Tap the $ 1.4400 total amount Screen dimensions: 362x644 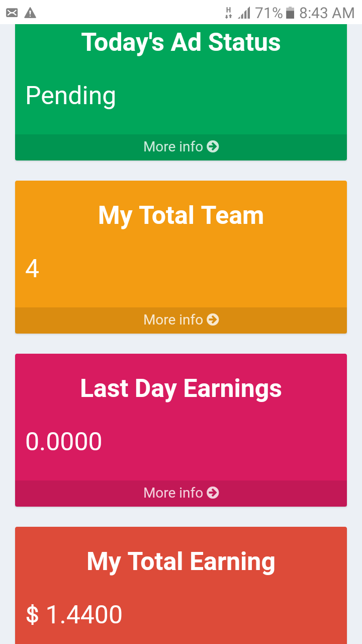[x=74, y=615]
